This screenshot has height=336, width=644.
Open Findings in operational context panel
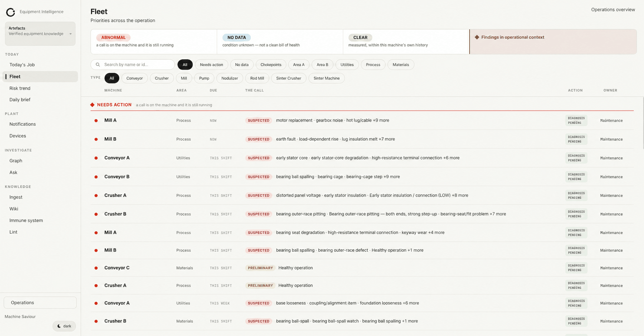coord(553,42)
